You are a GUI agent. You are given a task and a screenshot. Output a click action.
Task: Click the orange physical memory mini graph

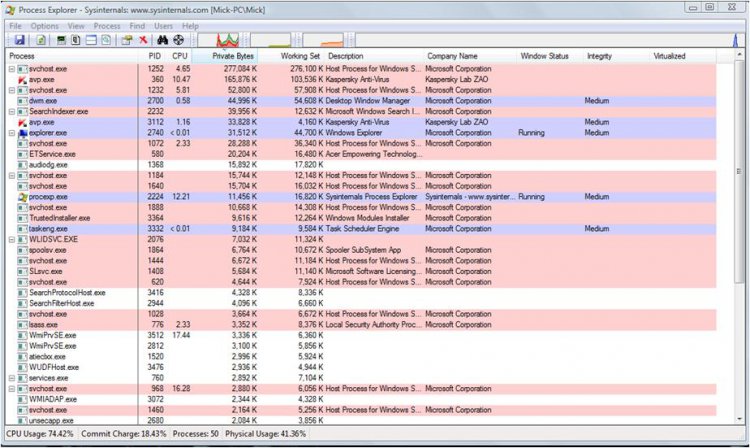323,40
